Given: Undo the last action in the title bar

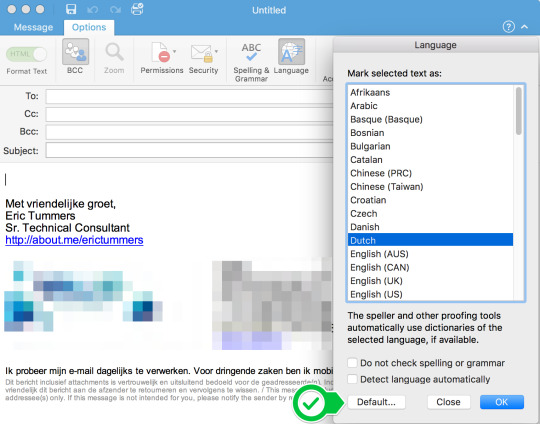Looking at the screenshot, I should click(92, 9).
